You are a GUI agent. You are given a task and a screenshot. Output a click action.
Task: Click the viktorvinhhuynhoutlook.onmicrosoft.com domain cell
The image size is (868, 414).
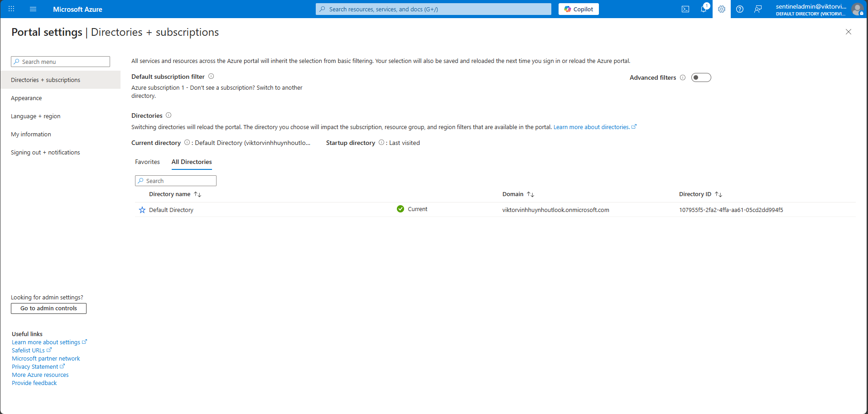click(x=556, y=210)
